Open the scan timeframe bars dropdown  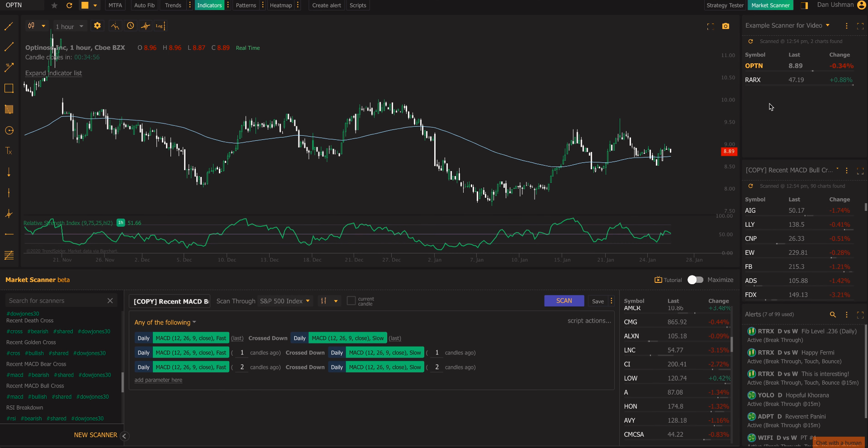pos(329,301)
